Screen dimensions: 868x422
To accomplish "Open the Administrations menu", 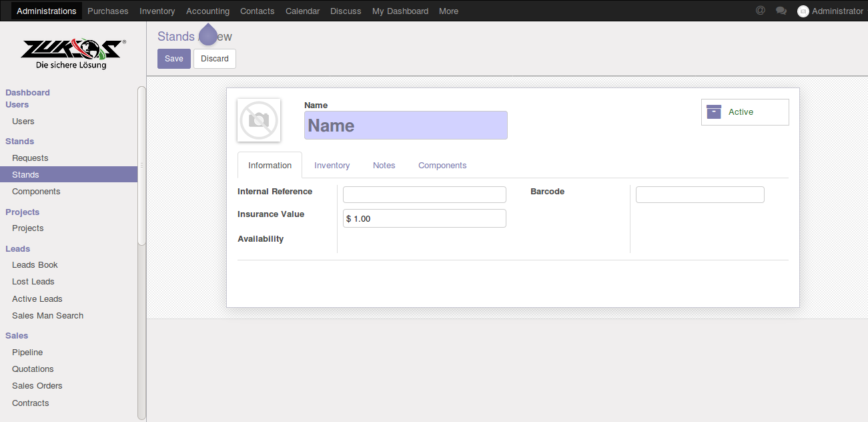I will 47,11.
